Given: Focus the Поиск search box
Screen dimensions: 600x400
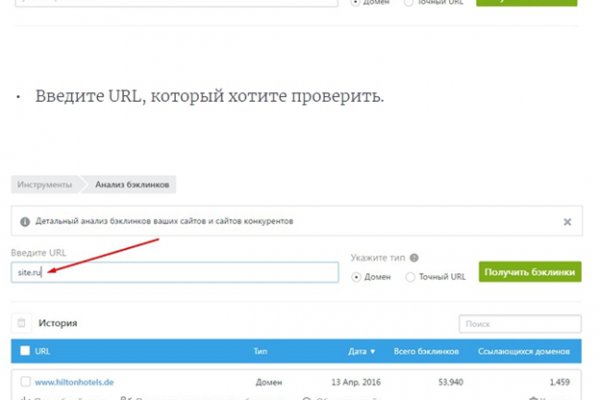Looking at the screenshot, I should 519,324.
